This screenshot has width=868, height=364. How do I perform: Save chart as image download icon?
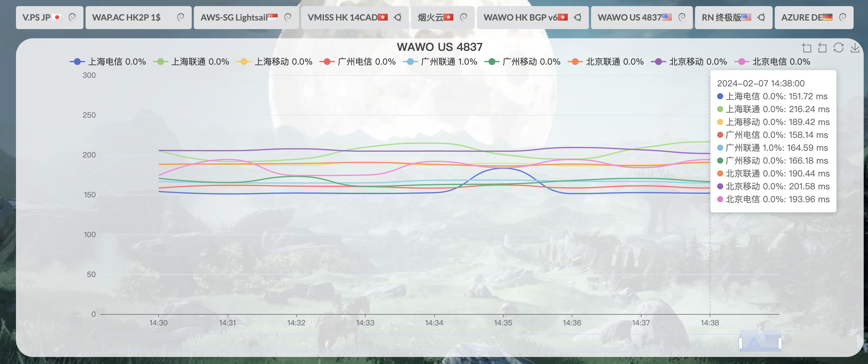(855, 48)
